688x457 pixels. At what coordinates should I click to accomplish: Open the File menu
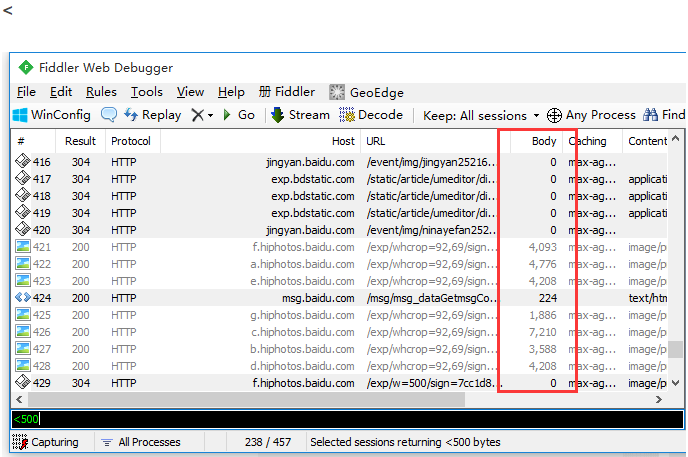coord(26,92)
